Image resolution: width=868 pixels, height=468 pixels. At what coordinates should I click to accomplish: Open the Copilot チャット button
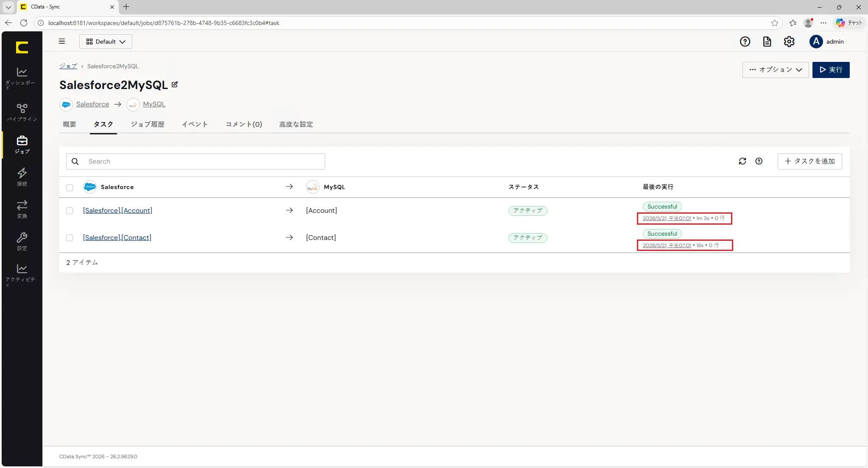click(849, 23)
